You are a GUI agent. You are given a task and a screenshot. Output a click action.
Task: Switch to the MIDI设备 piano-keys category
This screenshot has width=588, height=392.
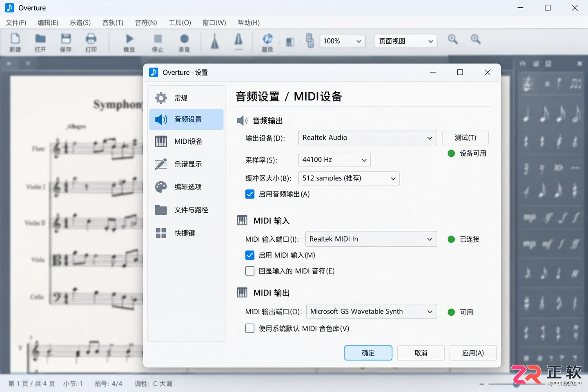(x=186, y=141)
